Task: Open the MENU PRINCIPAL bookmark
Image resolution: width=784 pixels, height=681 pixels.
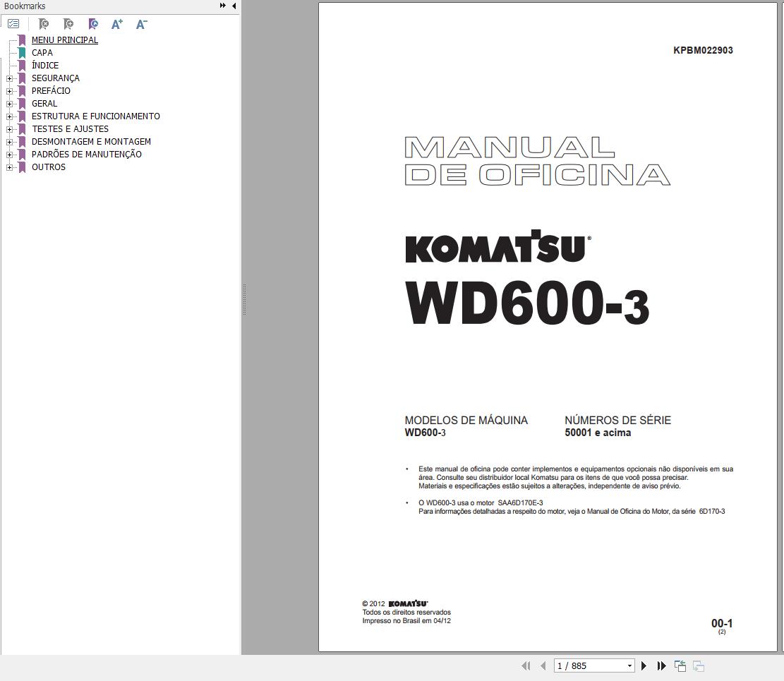Action: pyautogui.click(x=64, y=40)
